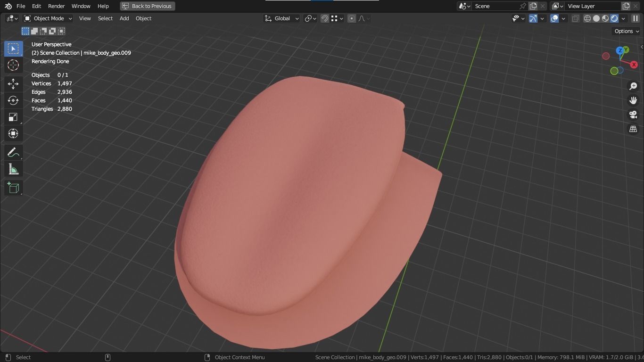644x362 pixels.
Task: Open the viewport Select menu
Action: pos(105,18)
